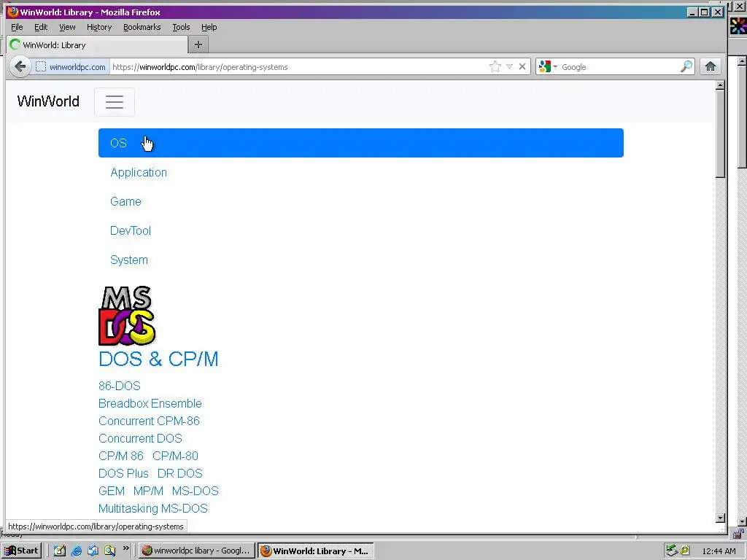747x560 pixels.
Task: Click the Firefox logo in the title bar
Action: 13,12
